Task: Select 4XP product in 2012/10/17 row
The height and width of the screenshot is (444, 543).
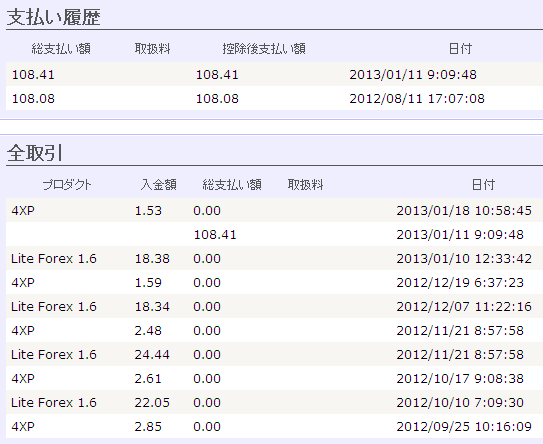Action: [23, 379]
